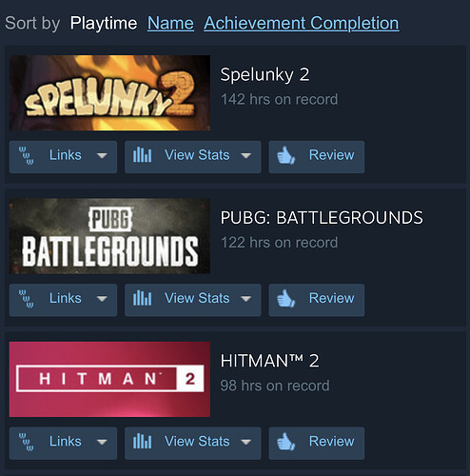Open the HITMAN 2 banner image

click(109, 379)
